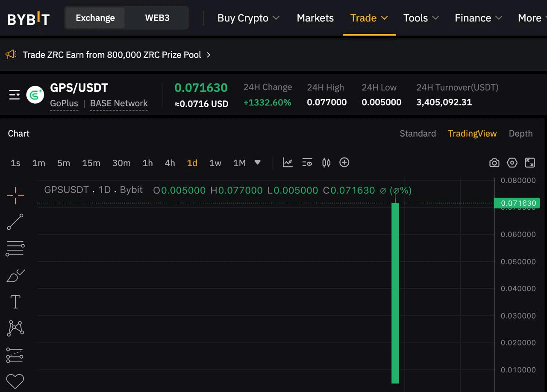
Task: Open the BASE Network link
Action: tap(119, 104)
